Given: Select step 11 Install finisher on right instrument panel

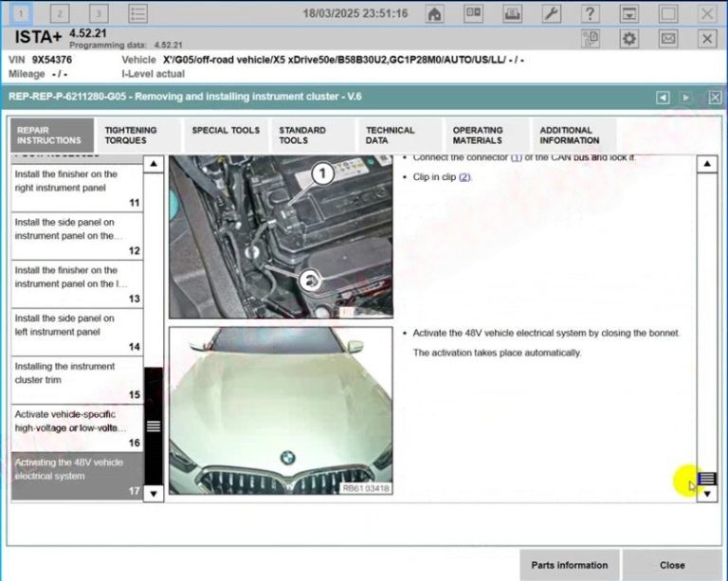Looking at the screenshot, I should [x=77, y=188].
